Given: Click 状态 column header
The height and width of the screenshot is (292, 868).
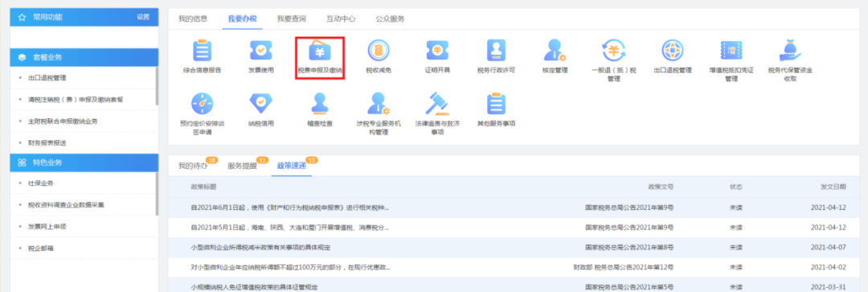Looking at the screenshot, I should (x=735, y=187).
